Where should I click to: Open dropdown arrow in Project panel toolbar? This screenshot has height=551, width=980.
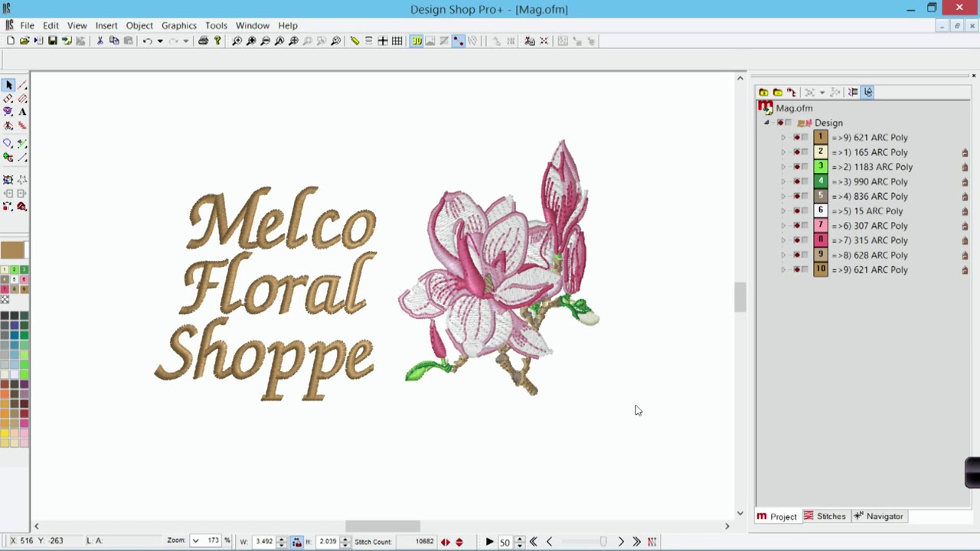(822, 92)
